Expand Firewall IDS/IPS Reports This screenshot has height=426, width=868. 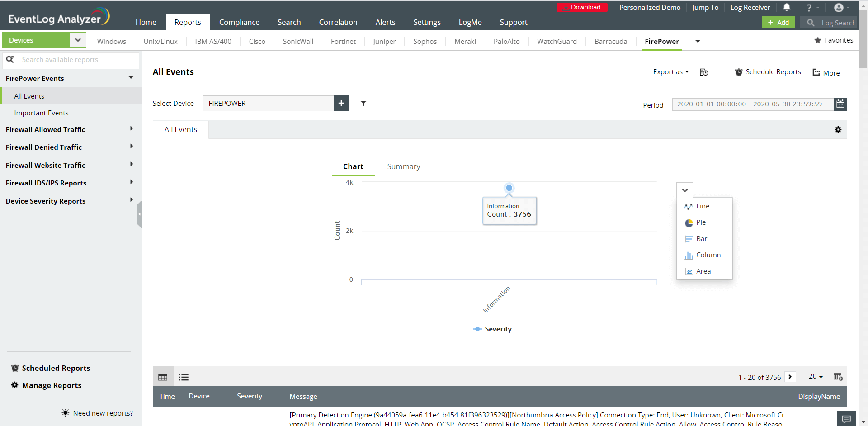click(132, 182)
